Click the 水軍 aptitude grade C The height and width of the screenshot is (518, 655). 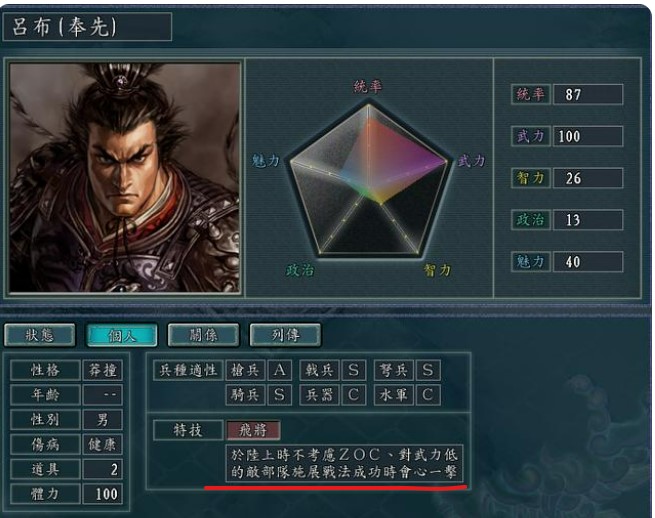[x=428, y=395]
